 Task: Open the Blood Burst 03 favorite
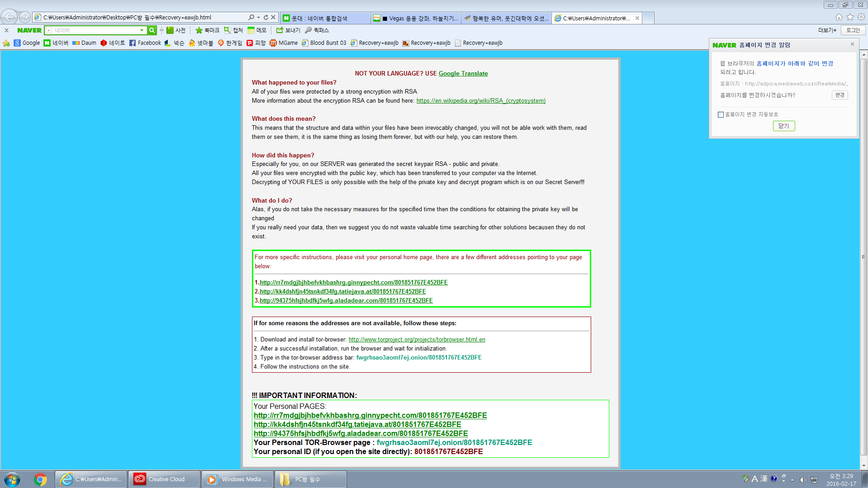coord(324,43)
